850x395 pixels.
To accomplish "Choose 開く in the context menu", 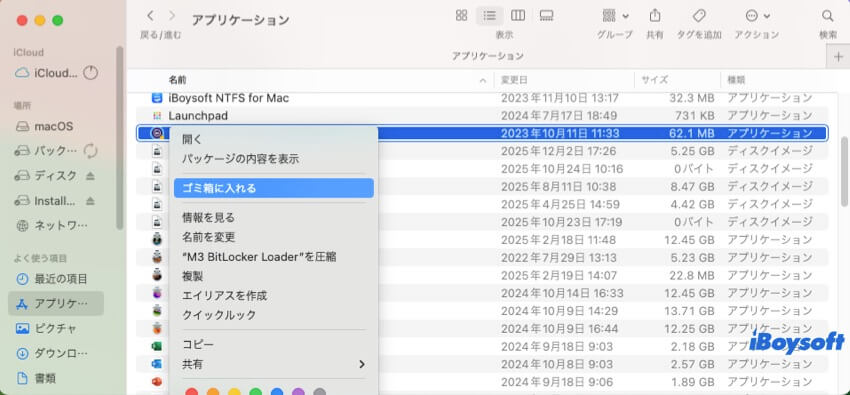I will tap(274, 139).
